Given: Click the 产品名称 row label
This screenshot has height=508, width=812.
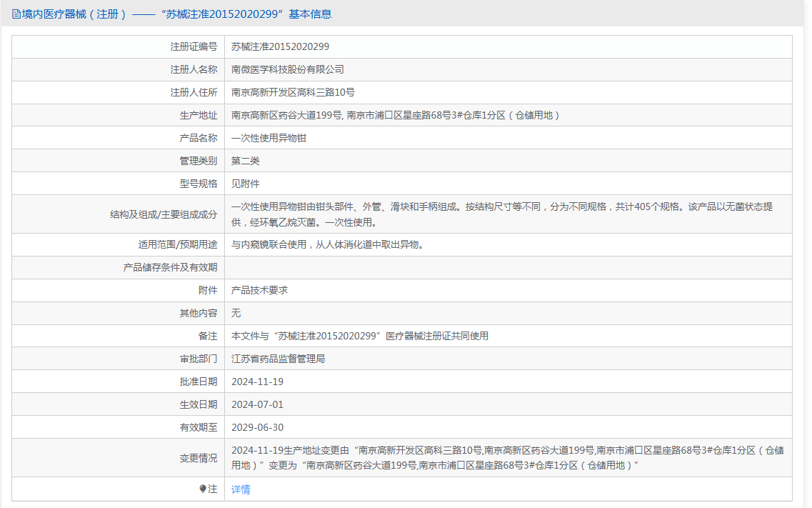Looking at the screenshot, I should (x=199, y=138).
